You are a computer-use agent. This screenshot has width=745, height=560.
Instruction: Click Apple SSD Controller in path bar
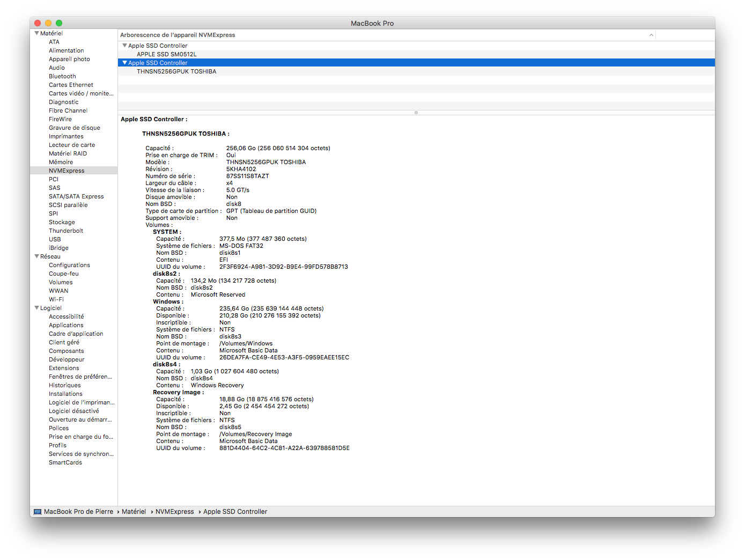click(235, 512)
